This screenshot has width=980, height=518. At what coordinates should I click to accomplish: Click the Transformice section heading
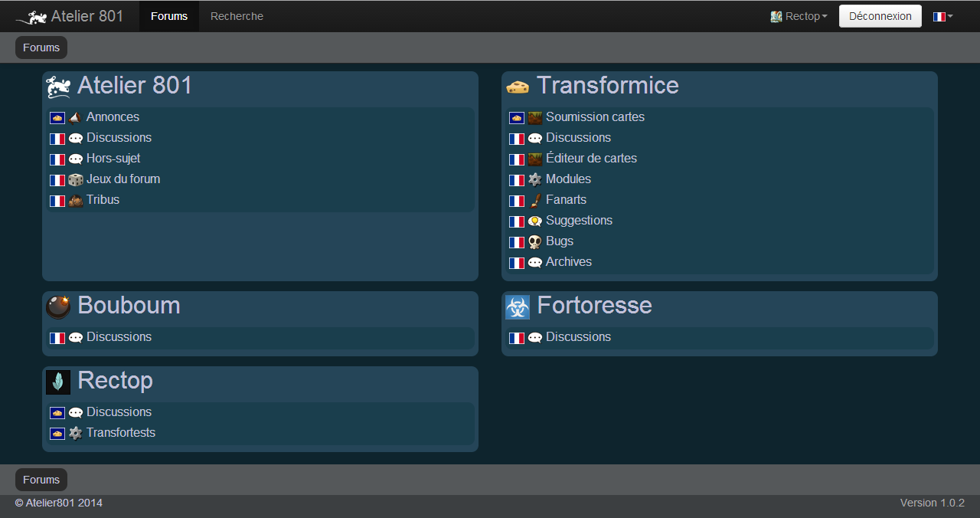[608, 85]
